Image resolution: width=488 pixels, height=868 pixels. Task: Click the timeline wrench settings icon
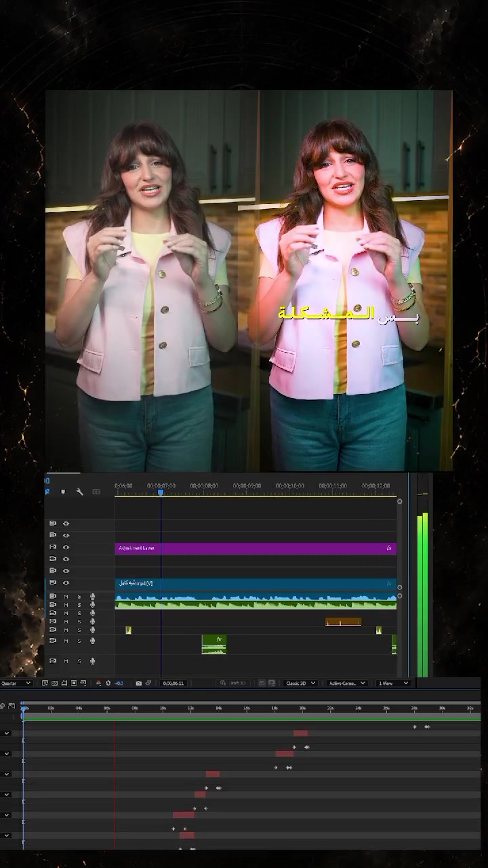click(x=79, y=492)
